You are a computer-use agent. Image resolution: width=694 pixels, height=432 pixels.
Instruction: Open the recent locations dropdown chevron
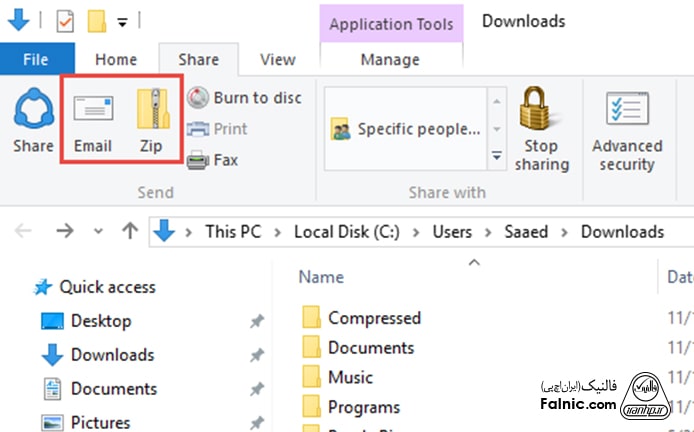(98, 232)
